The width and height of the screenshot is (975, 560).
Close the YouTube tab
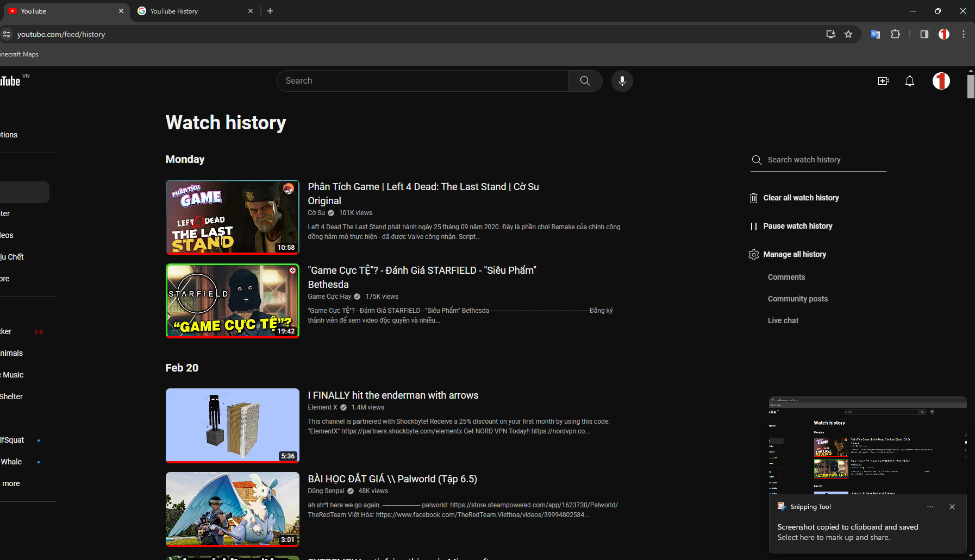point(121,11)
